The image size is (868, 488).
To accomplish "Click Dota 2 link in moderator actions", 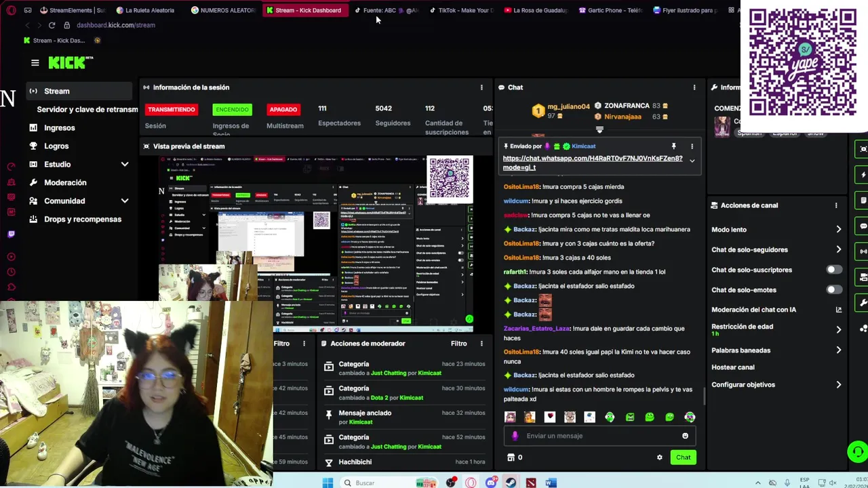I will point(380,398).
